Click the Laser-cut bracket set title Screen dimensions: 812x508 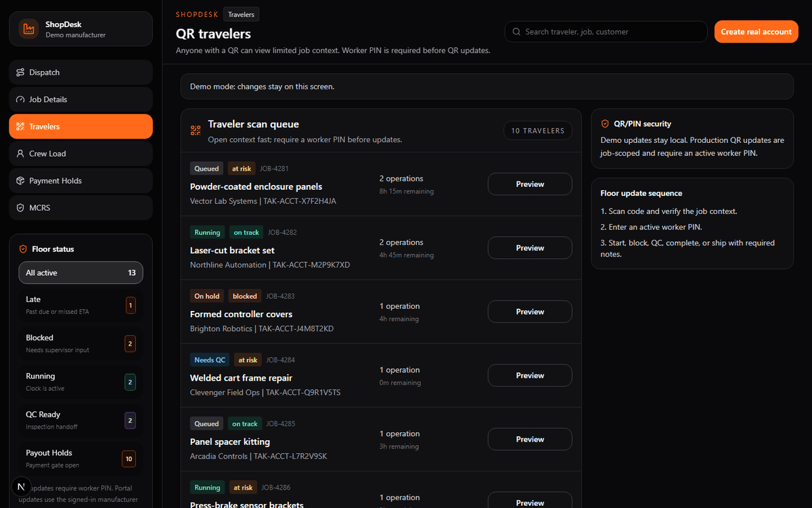pyautogui.click(x=232, y=251)
